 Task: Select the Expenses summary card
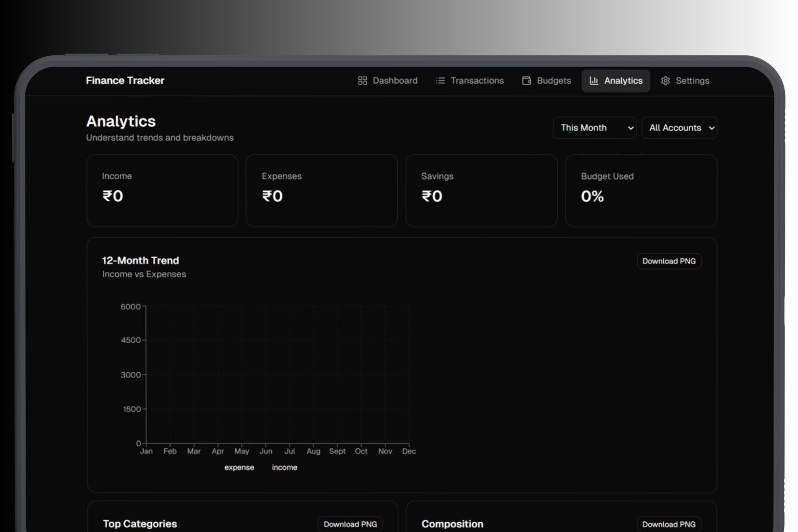pos(321,191)
